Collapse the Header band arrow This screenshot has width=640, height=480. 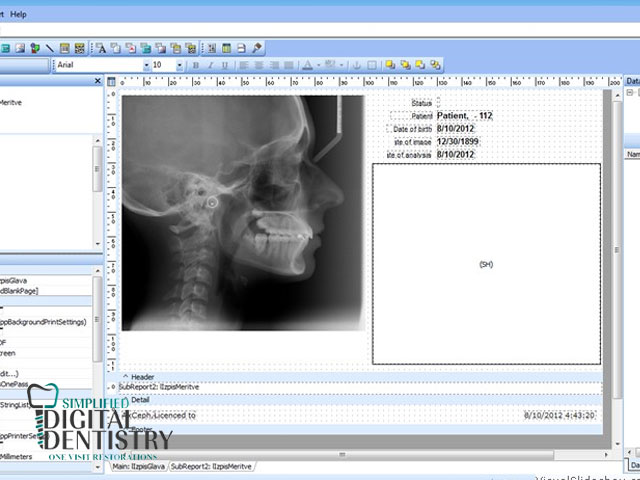[126, 377]
